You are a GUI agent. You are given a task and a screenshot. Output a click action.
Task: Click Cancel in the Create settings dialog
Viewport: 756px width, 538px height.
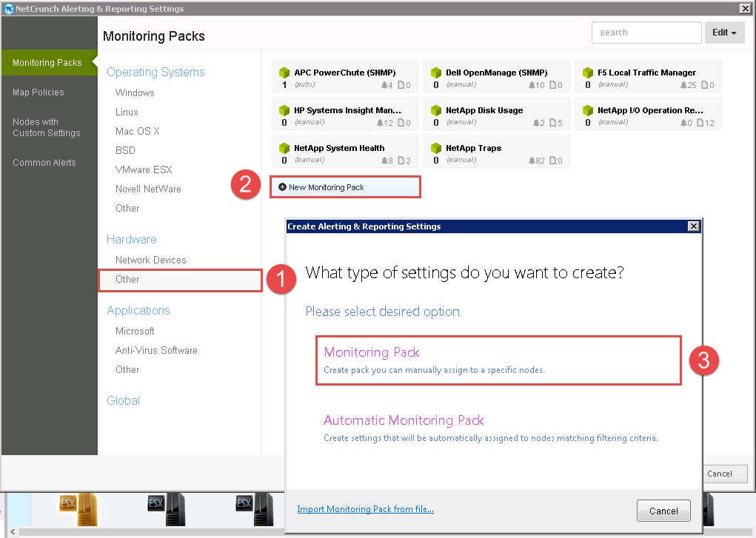[663, 511]
